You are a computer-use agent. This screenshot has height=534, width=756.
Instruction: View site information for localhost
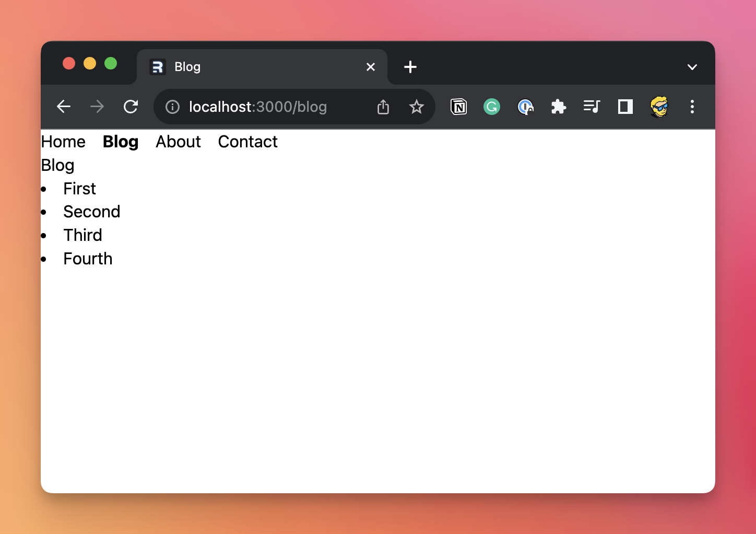(172, 107)
